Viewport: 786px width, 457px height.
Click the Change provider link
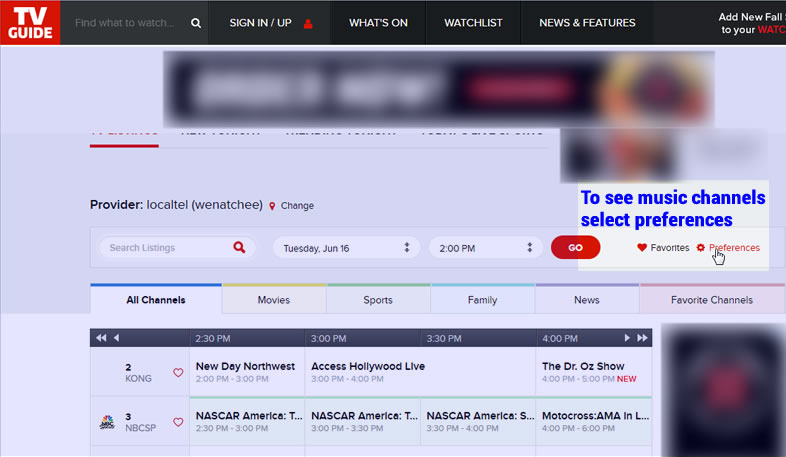[x=297, y=205]
